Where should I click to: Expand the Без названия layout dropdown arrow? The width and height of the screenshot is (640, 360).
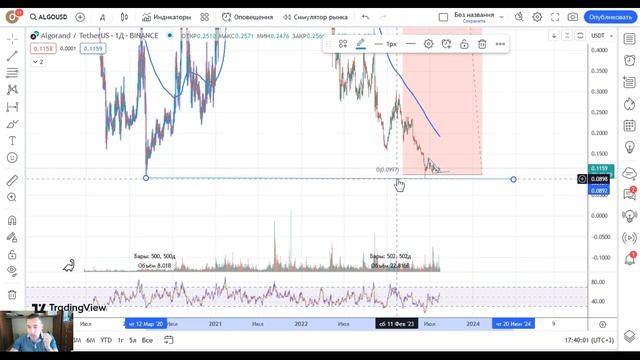(502, 17)
